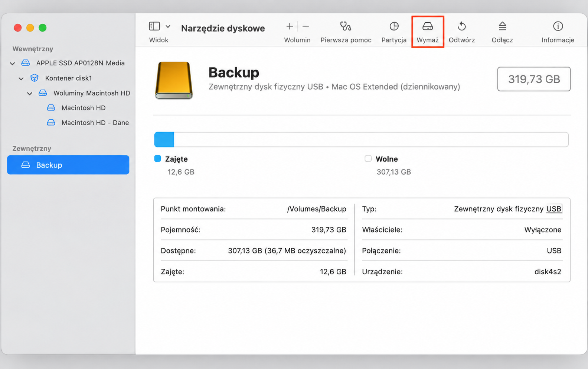Click the Wewnętrzny section header

[x=33, y=49]
